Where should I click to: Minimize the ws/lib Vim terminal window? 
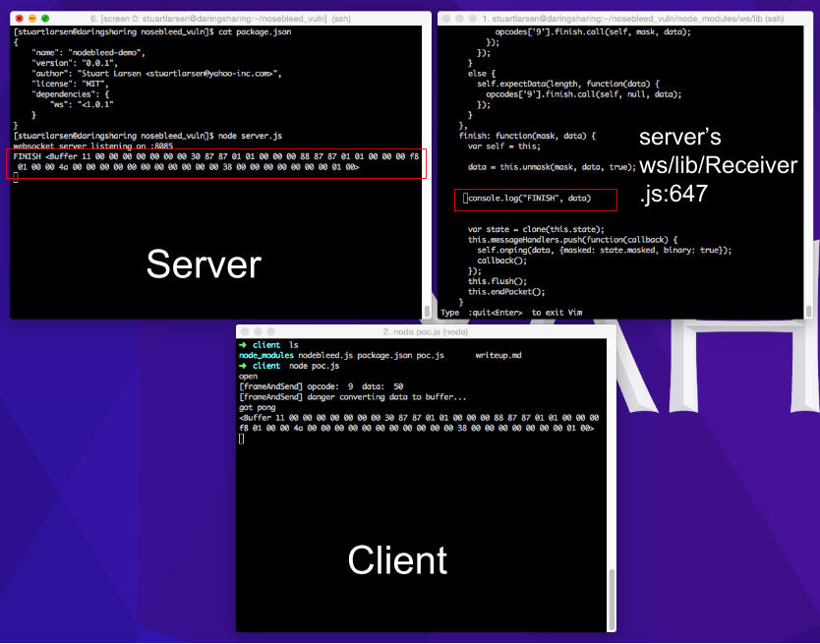point(459,19)
